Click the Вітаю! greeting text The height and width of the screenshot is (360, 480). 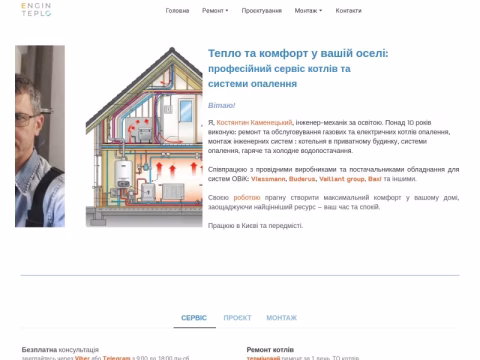(x=222, y=105)
